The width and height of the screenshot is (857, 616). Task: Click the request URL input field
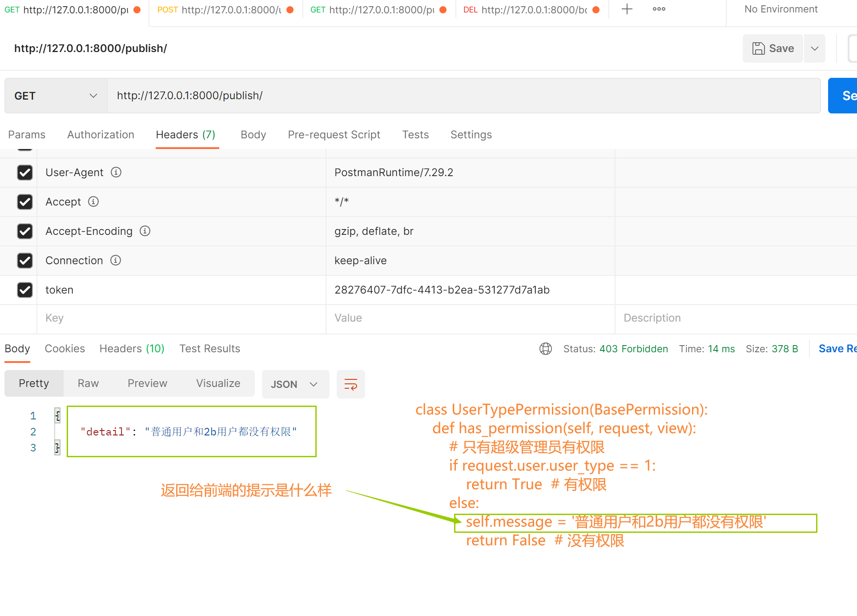pos(463,96)
